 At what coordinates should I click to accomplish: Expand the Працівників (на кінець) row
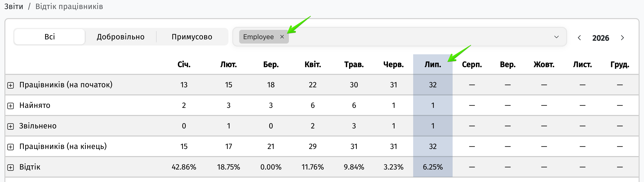click(x=11, y=147)
